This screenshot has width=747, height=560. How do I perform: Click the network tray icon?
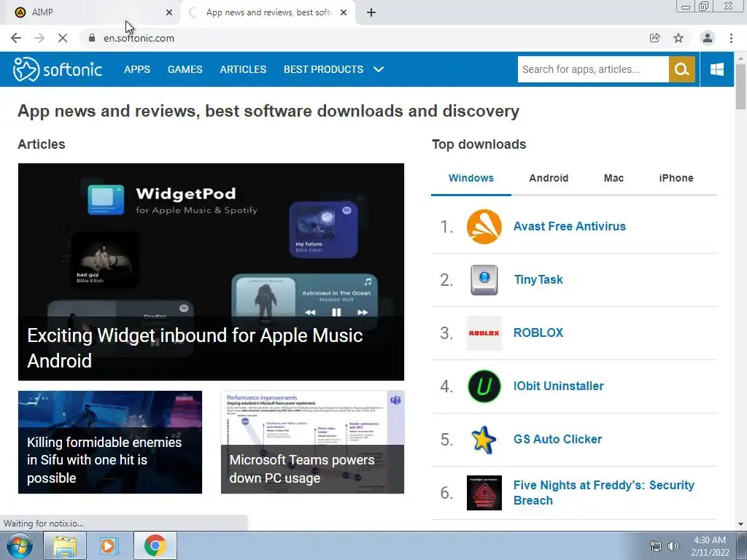pos(656,546)
